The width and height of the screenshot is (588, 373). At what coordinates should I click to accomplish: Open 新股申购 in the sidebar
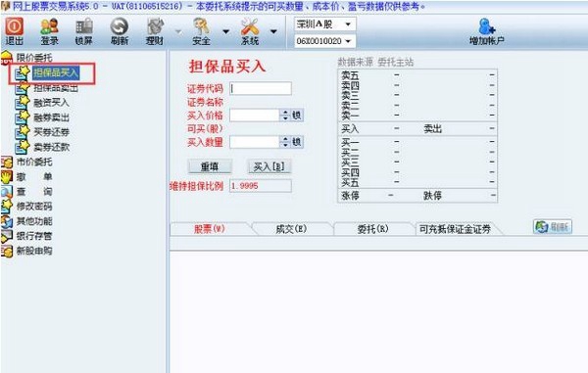tap(34, 251)
